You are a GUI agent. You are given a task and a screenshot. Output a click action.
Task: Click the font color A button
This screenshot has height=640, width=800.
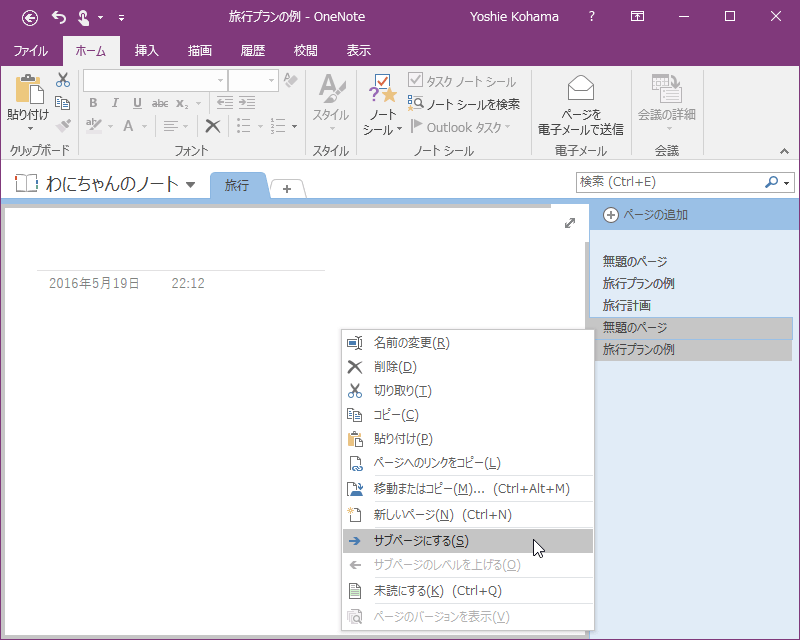click(x=129, y=126)
